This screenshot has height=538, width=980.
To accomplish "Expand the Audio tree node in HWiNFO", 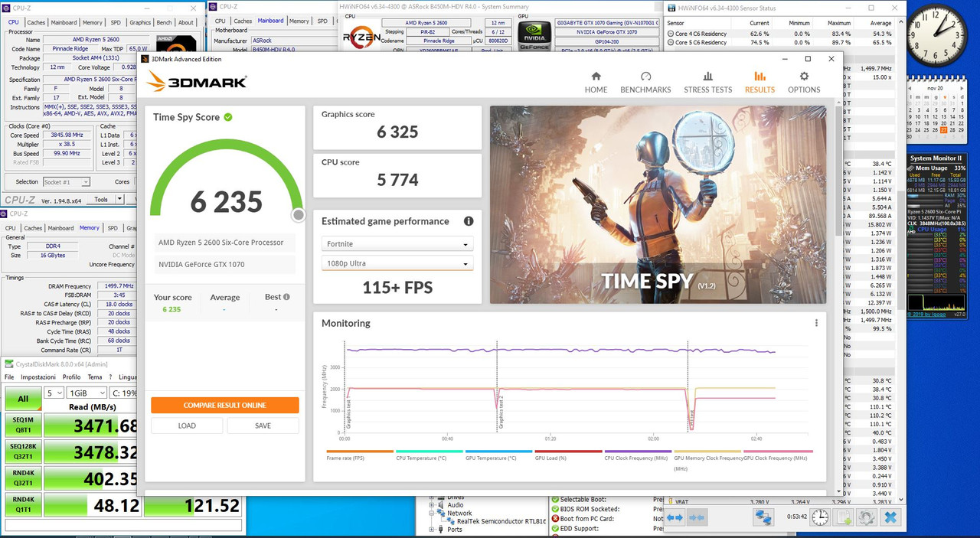I will pos(431,505).
